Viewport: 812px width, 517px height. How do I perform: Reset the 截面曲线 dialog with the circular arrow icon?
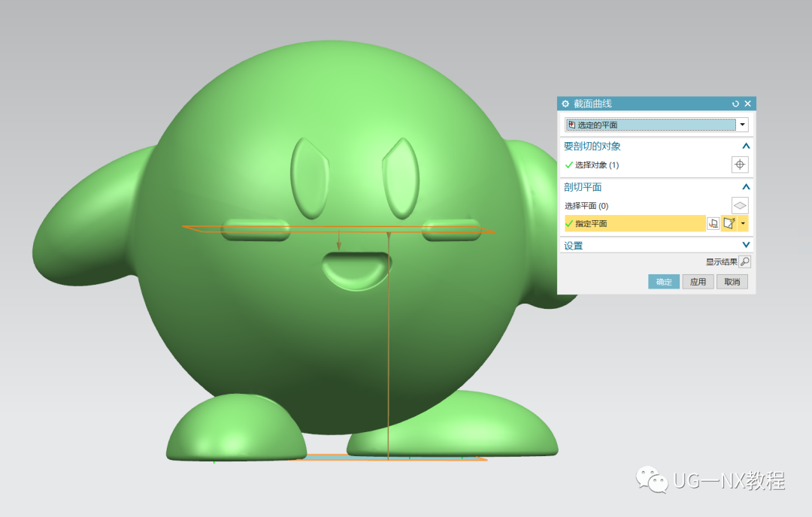pyautogui.click(x=735, y=104)
